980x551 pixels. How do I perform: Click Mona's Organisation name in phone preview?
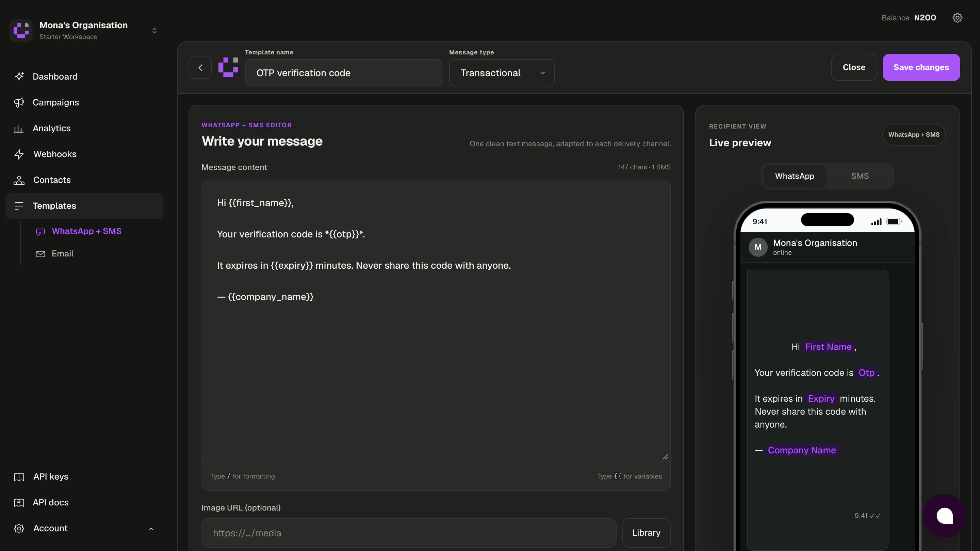(x=815, y=243)
